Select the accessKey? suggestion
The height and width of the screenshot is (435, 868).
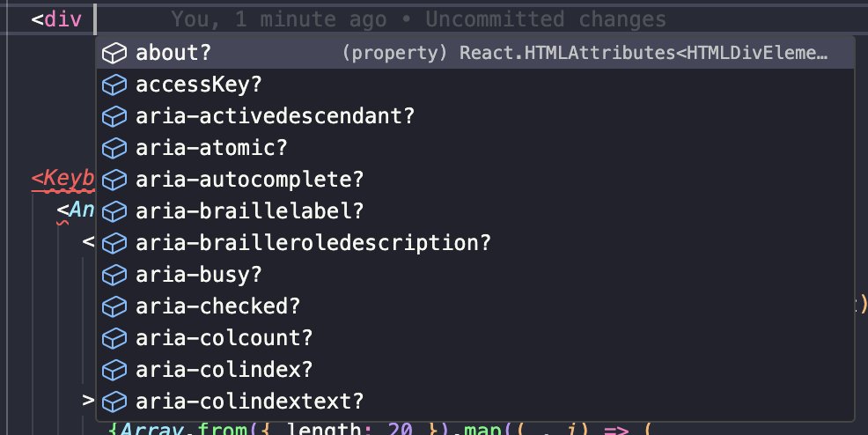point(475,85)
